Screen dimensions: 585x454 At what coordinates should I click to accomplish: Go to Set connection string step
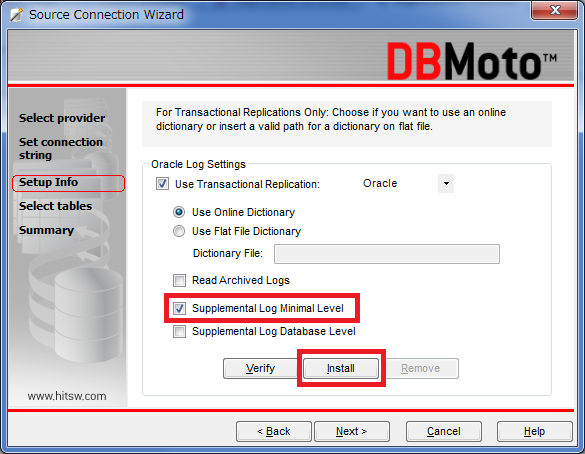pyautogui.click(x=61, y=148)
